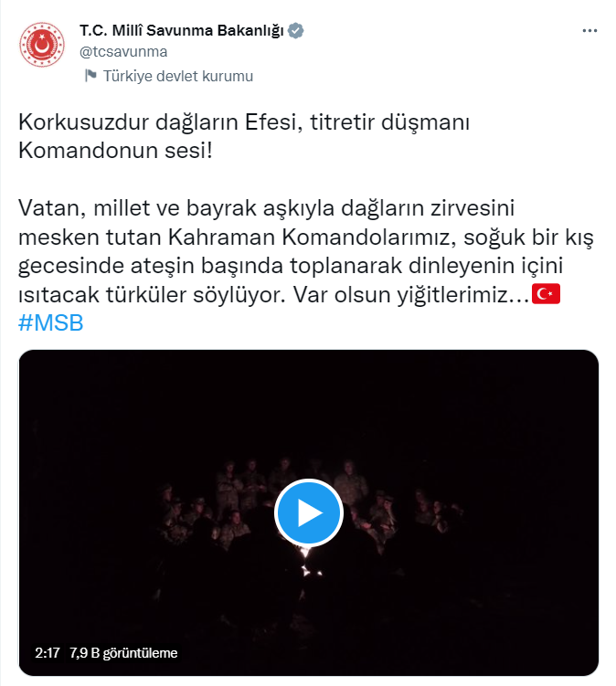Image resolution: width=616 pixels, height=686 pixels.
Task: Click the text 'Komandonun sesi!'
Action: point(115,151)
